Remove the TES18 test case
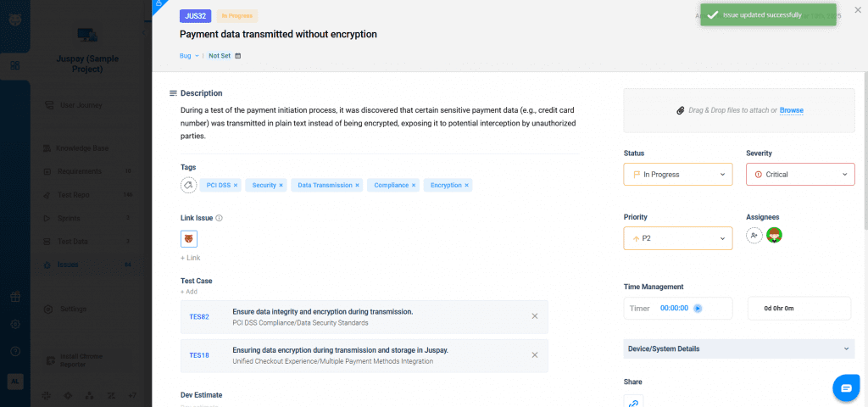This screenshot has width=868, height=407. point(535,355)
